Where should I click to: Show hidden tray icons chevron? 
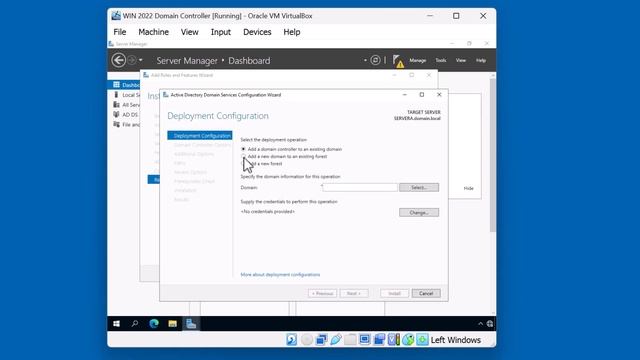click(480, 324)
